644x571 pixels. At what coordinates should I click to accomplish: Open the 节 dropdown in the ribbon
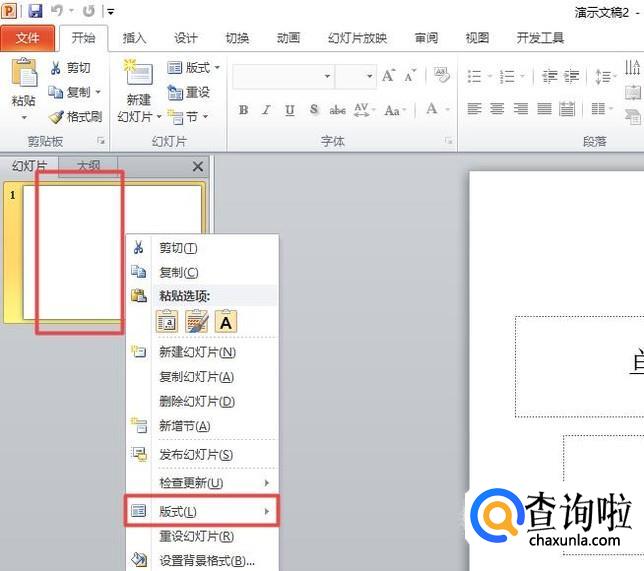pos(188,117)
